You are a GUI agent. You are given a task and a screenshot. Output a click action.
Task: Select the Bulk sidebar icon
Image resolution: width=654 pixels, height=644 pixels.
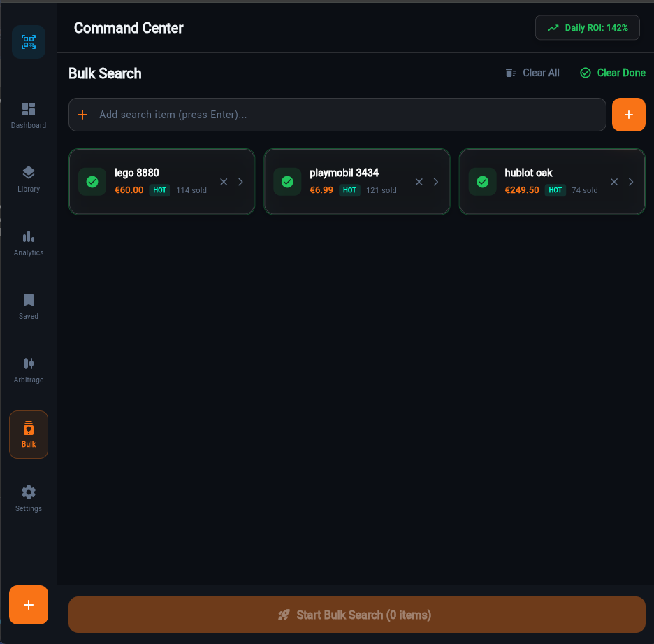pos(28,434)
